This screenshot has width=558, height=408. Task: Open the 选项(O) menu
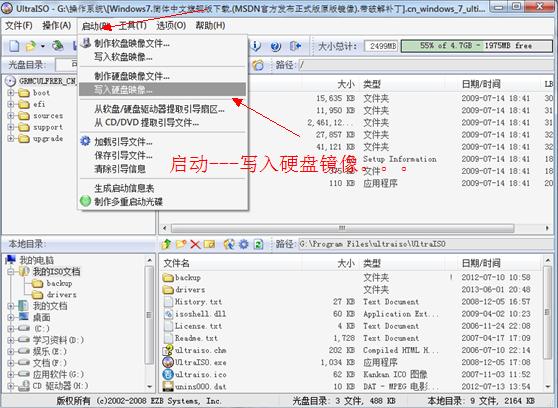pos(171,26)
